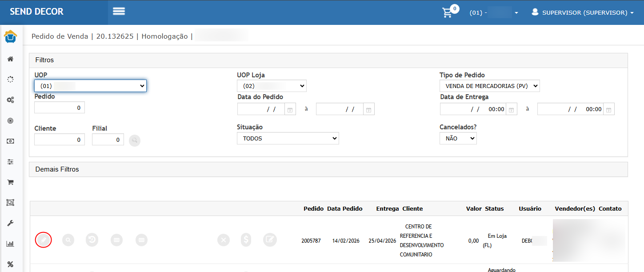Open the shopping cart in top bar
Screen dimensions: 644x272
tap(448, 12)
